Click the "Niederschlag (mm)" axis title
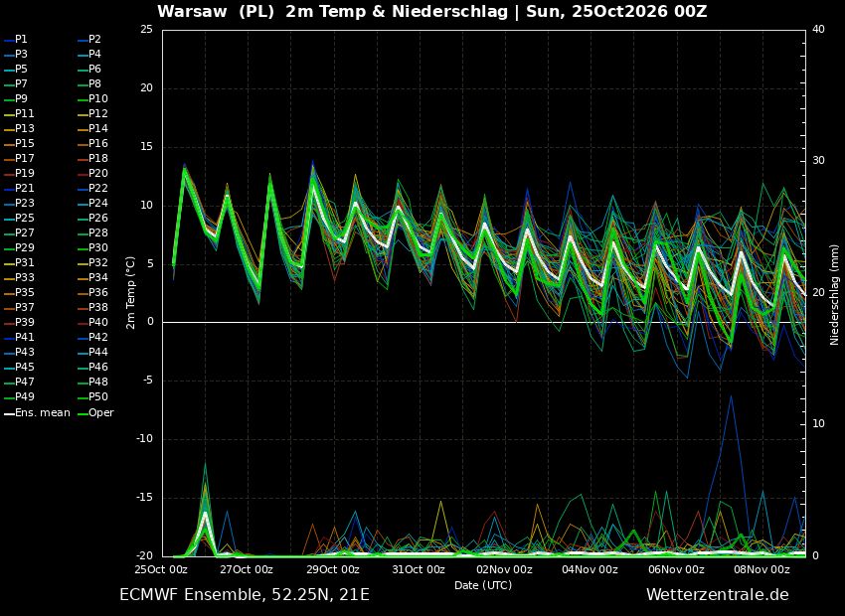The image size is (845, 616). pos(835,293)
